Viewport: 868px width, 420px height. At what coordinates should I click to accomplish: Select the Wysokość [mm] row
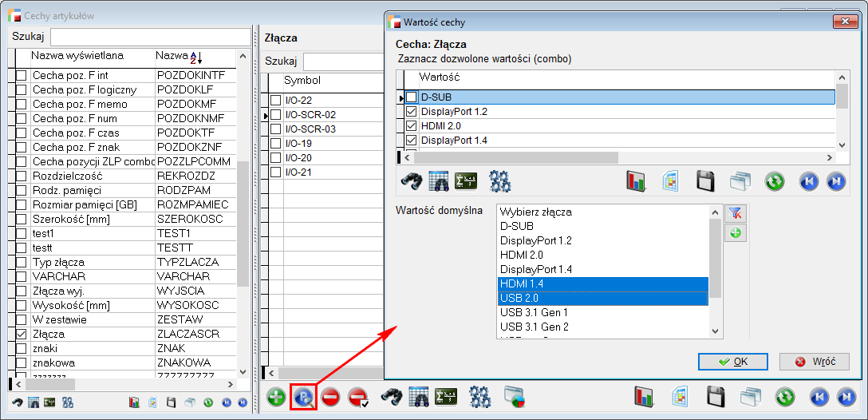coord(126,305)
